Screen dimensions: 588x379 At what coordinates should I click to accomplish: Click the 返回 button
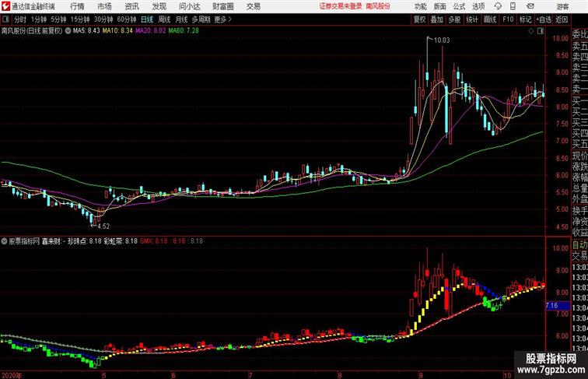pyautogui.click(x=562, y=19)
